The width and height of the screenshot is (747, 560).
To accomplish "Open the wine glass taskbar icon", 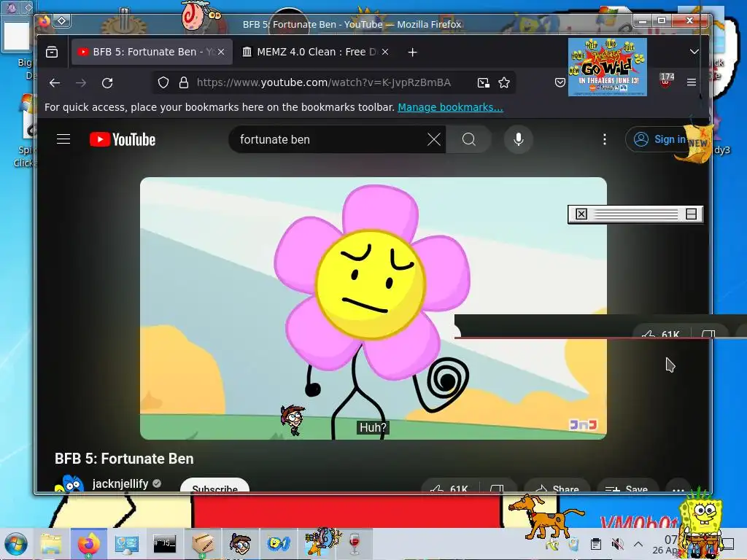I will (x=355, y=544).
